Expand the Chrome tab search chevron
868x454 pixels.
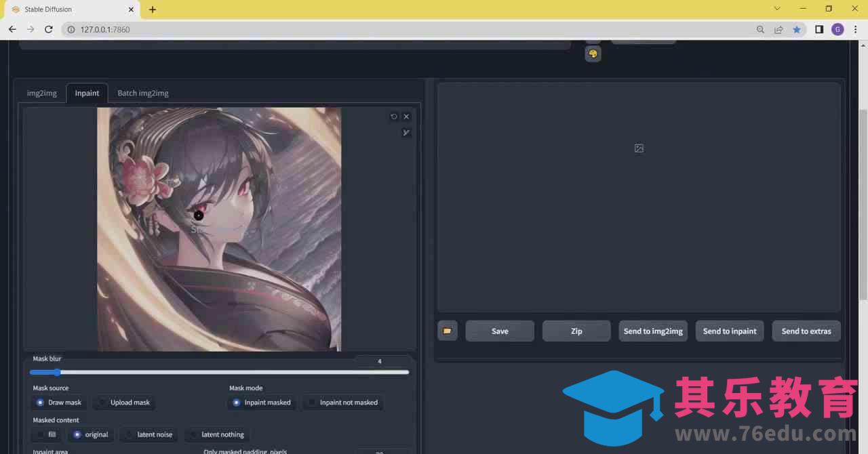click(777, 9)
